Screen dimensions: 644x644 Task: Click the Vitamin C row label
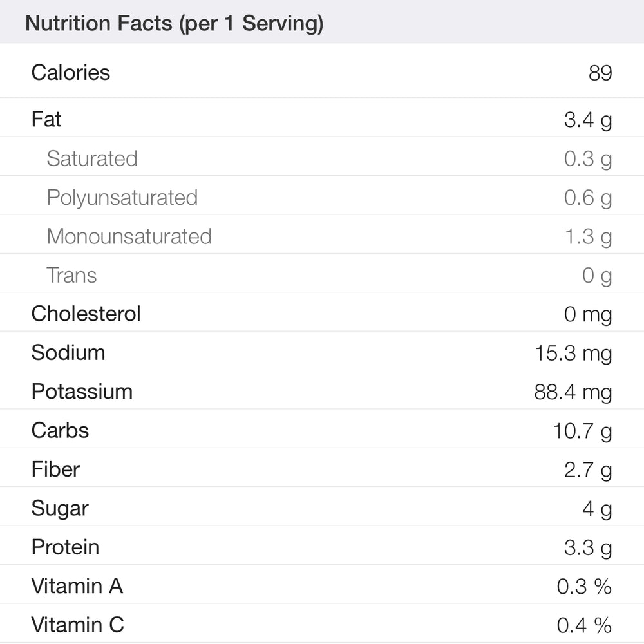pos(78,625)
